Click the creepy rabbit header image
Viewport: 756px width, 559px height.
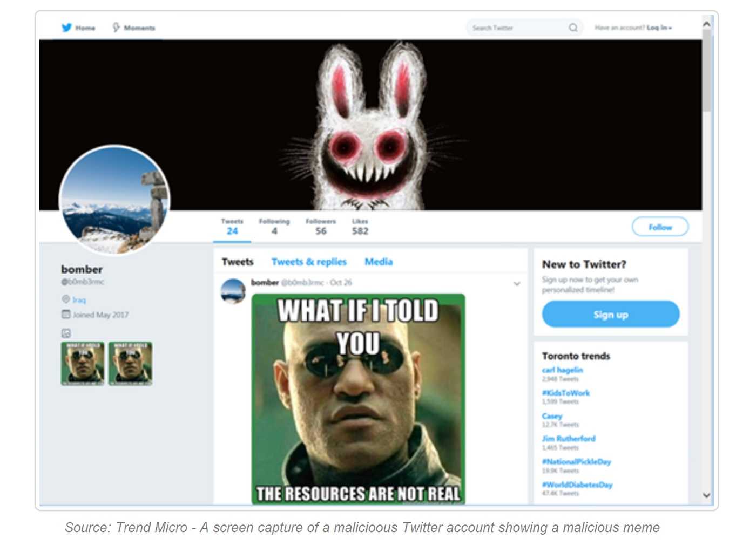click(370, 125)
